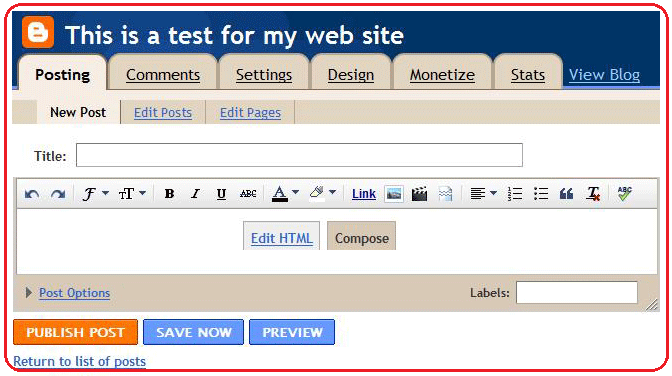Insert a jump break icon
The height and width of the screenshot is (376, 672).
(x=445, y=194)
